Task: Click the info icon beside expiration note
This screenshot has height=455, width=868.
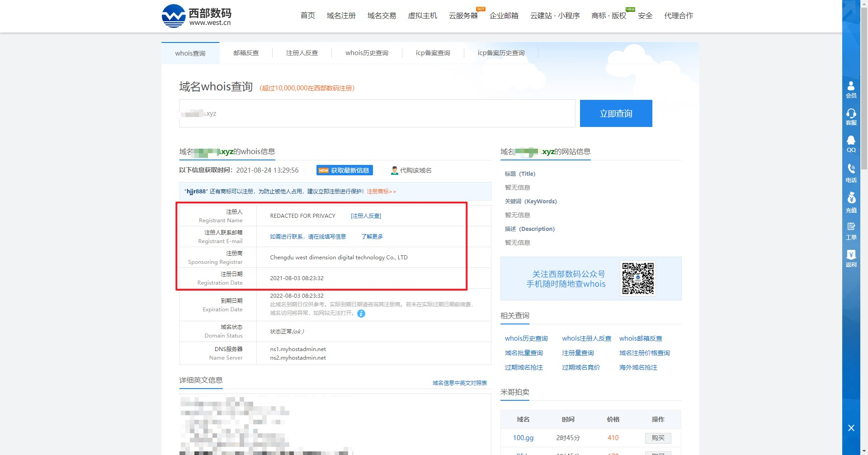Action: click(x=361, y=314)
